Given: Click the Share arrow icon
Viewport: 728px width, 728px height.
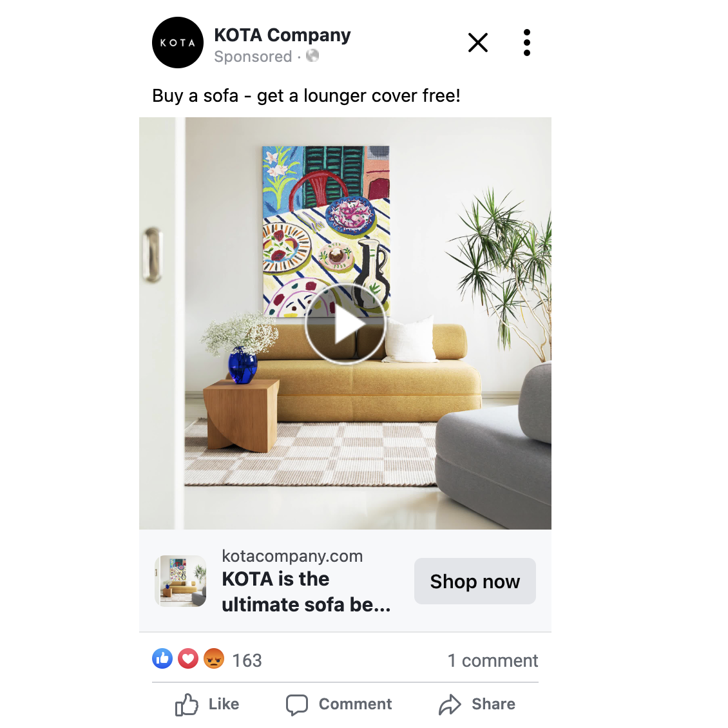Looking at the screenshot, I should click(450, 704).
